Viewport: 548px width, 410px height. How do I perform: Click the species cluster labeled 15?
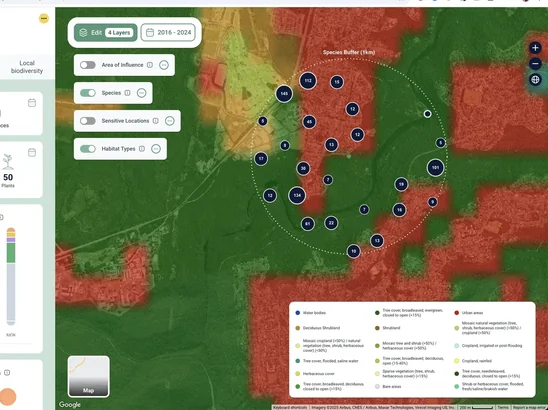coord(337,82)
